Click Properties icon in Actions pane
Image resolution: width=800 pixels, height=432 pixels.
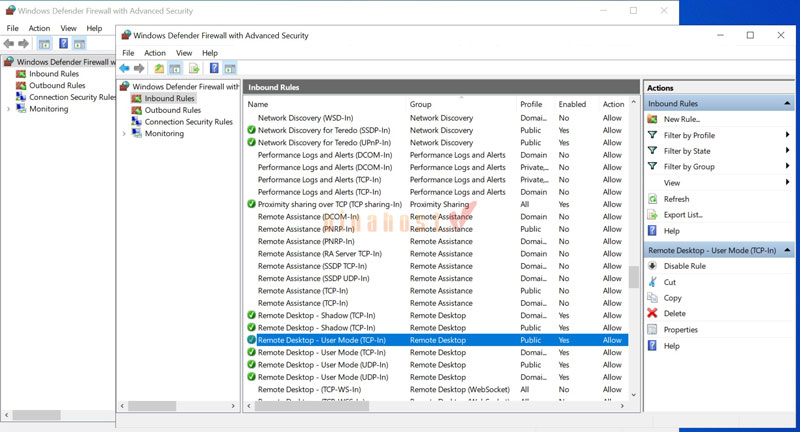[x=653, y=329]
